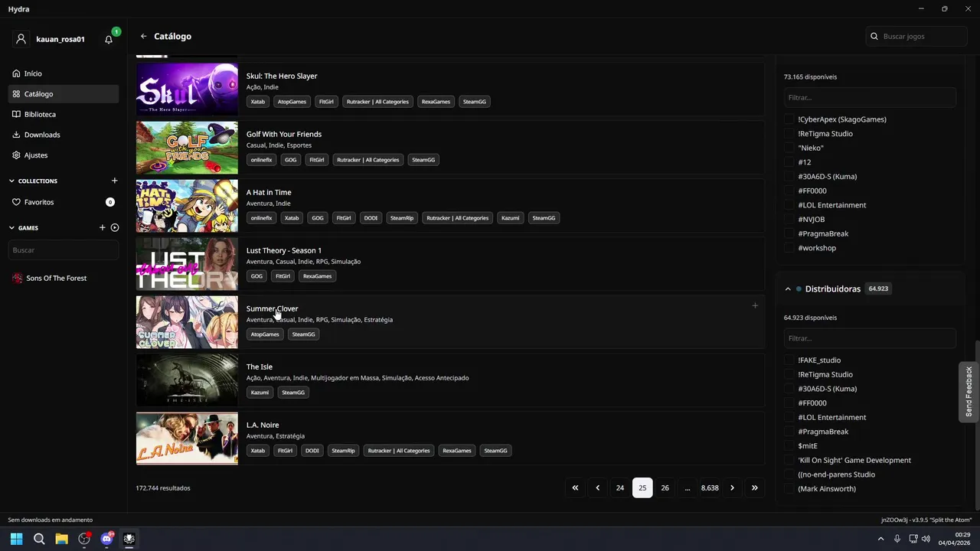
Task: Click the Buscar field in Games sidebar
Action: click(63, 249)
